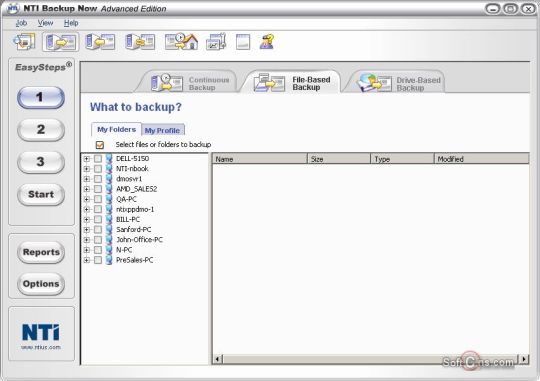Click the file list horizontal scrollbar track

pos(370,359)
